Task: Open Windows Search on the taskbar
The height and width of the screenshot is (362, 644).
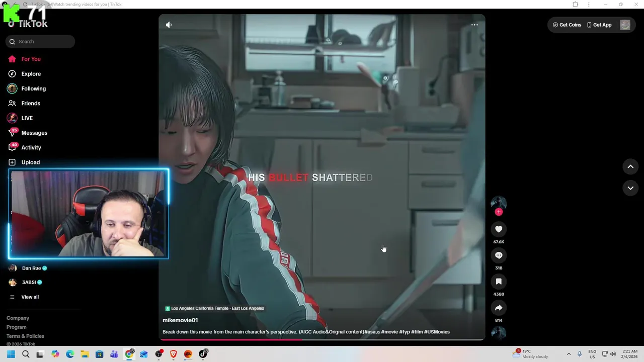Action: pyautogui.click(x=26, y=354)
